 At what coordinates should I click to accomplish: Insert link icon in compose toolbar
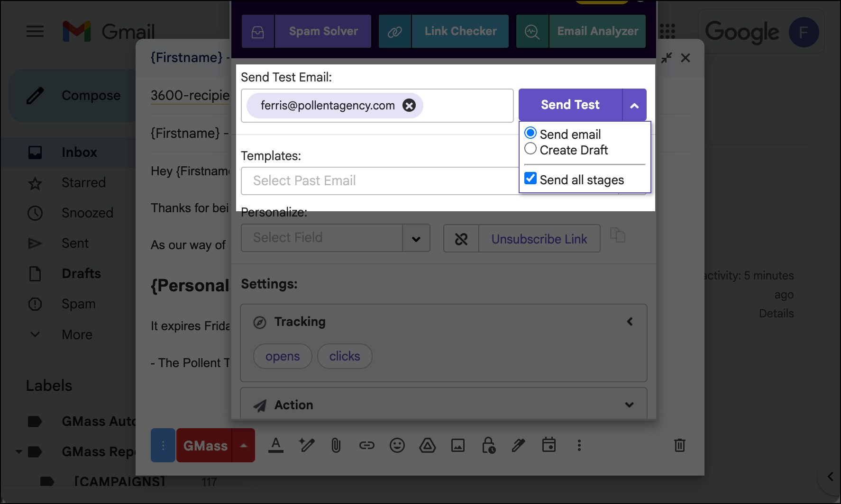366,445
